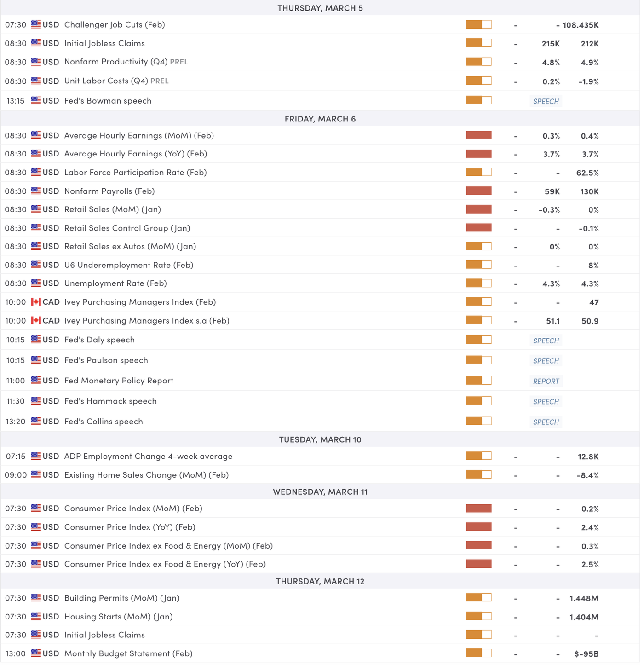Click the orange impact bar for Challenger Job Cuts
644x665 pixels.
pos(479,24)
